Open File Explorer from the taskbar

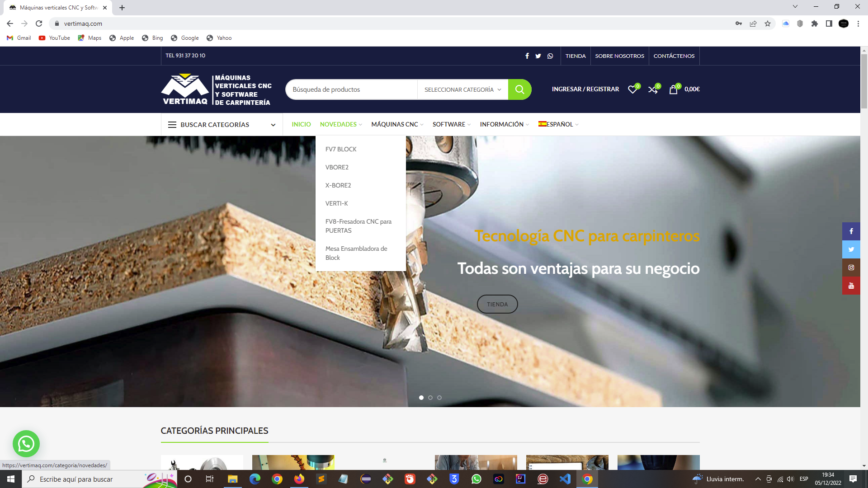point(233,479)
